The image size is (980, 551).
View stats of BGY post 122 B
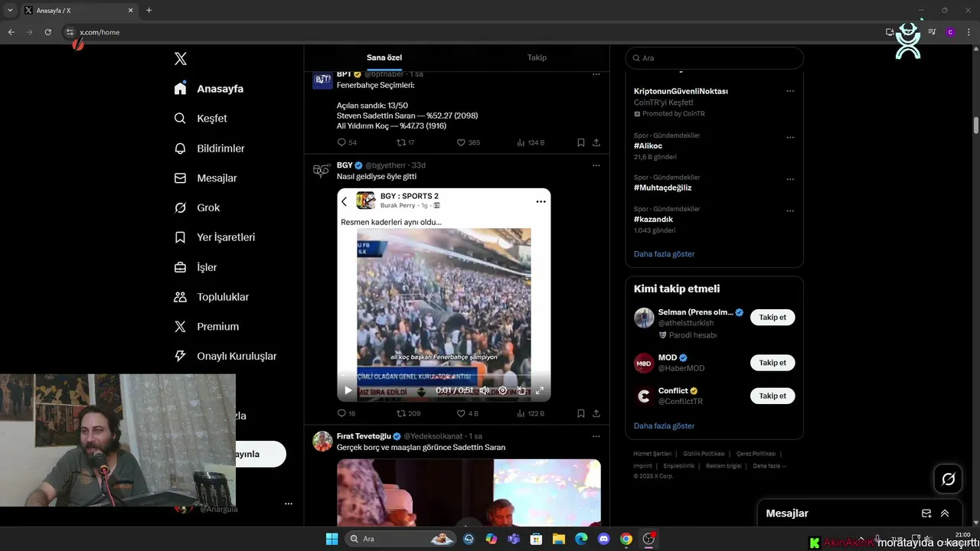click(531, 413)
